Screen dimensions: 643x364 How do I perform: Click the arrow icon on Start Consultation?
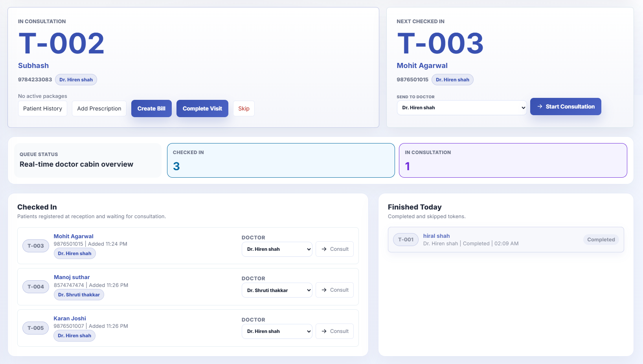(x=540, y=107)
